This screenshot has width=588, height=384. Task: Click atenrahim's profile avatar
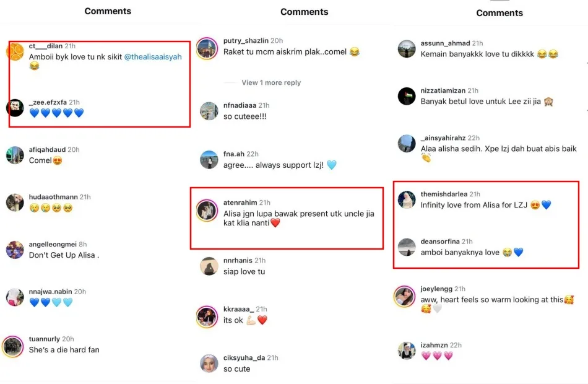206,211
